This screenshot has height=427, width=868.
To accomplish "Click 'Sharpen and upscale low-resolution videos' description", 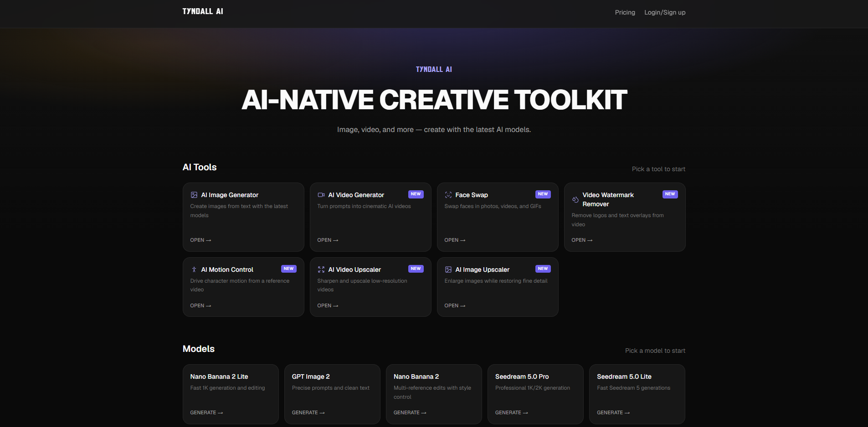I will click(362, 285).
